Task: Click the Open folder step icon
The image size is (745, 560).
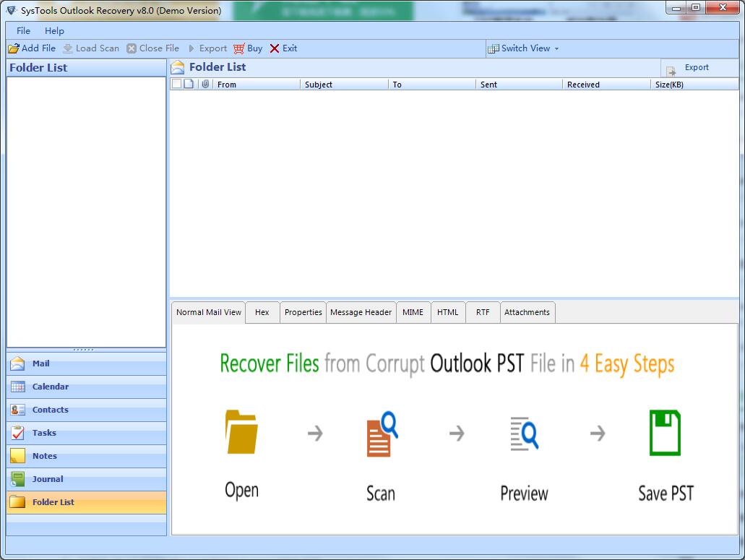Action: (241, 432)
